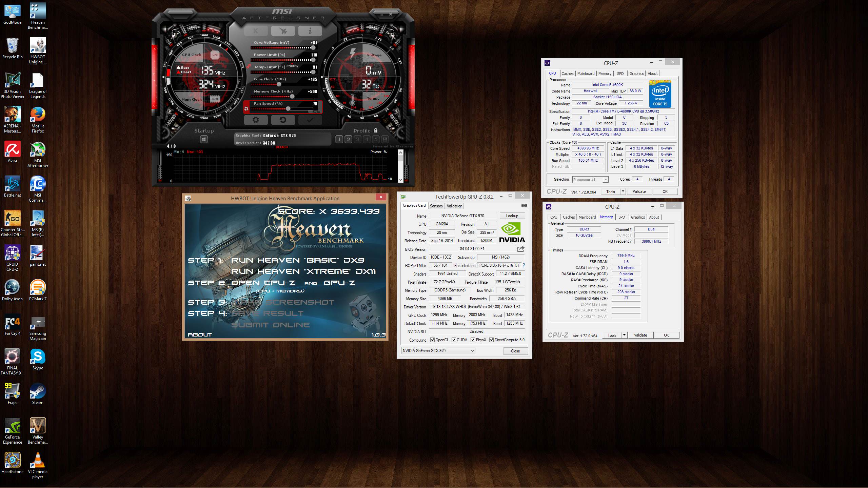Open the Recycle Bin desktop icon
The image size is (868, 488).
(x=13, y=48)
